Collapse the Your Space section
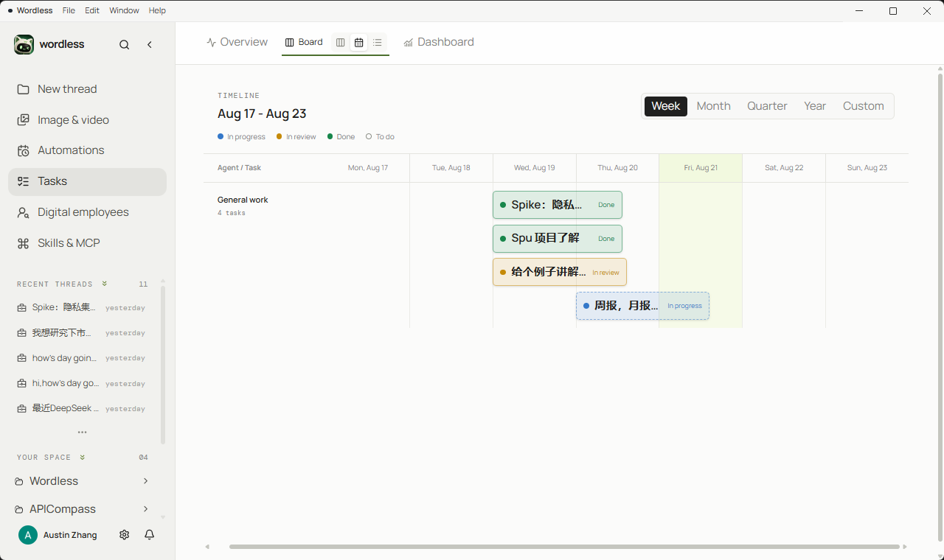Image resolution: width=944 pixels, height=560 pixels. [x=83, y=457]
